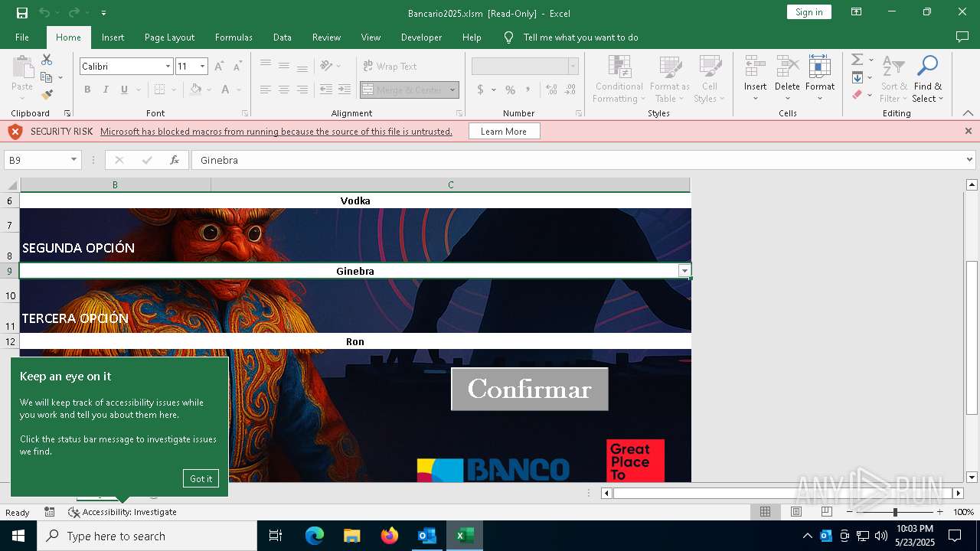Open Conditional Formatting menu
The width and height of the screenshot is (980, 551).
[619, 79]
